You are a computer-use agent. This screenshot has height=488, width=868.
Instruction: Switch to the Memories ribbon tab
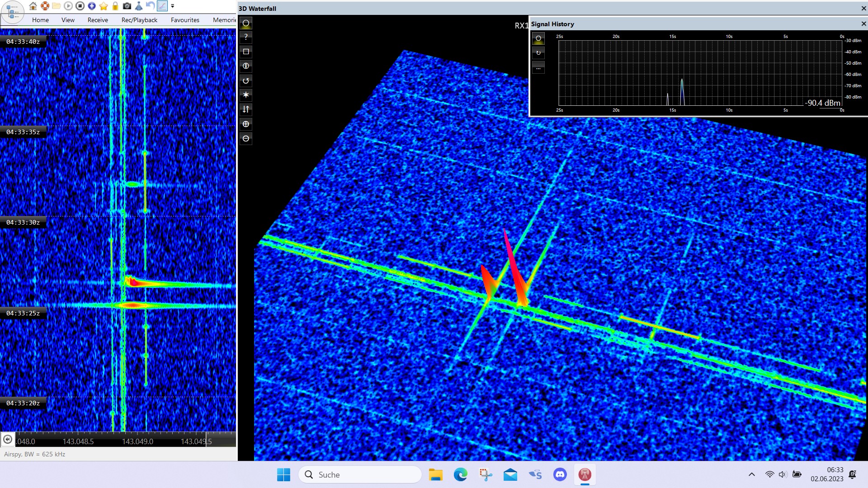click(x=224, y=20)
